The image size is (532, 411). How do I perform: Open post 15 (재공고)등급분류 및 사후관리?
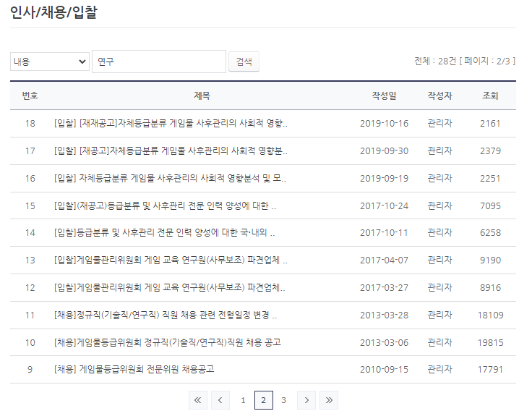click(165, 205)
